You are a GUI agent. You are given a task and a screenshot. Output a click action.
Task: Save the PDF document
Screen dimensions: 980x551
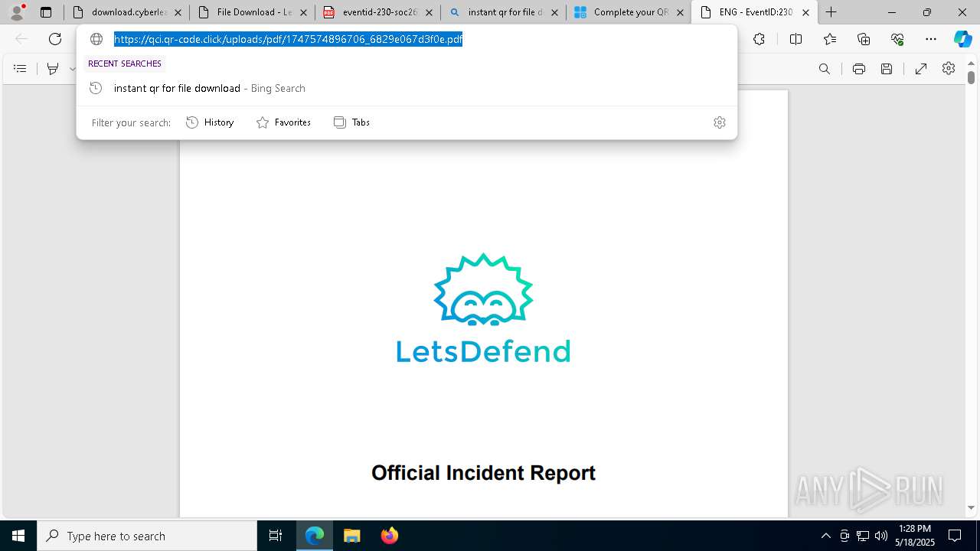887,69
